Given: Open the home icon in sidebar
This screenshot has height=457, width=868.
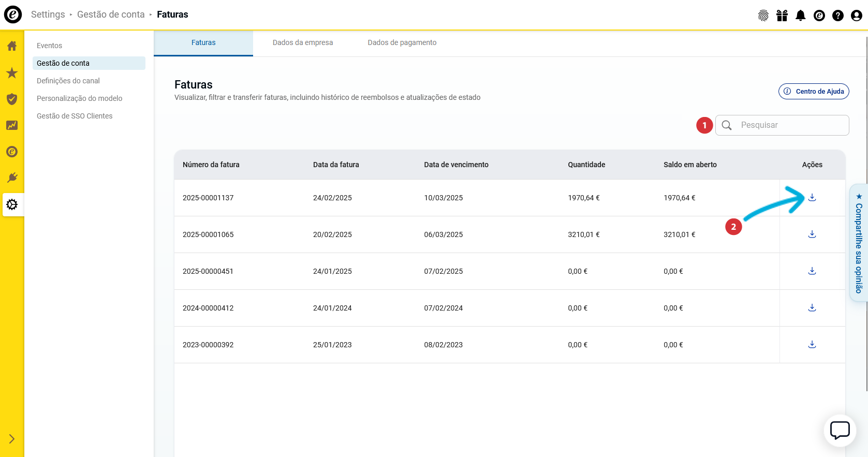Looking at the screenshot, I should point(12,46).
